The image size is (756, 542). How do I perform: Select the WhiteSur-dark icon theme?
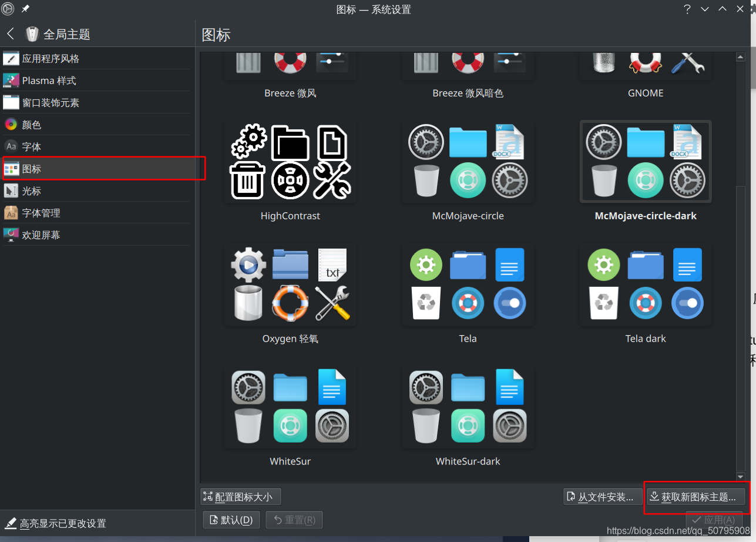click(468, 417)
